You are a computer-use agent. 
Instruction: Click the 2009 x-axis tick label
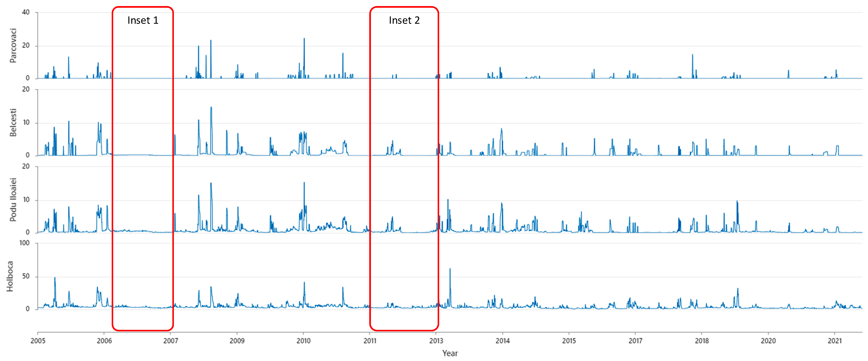[x=237, y=341]
